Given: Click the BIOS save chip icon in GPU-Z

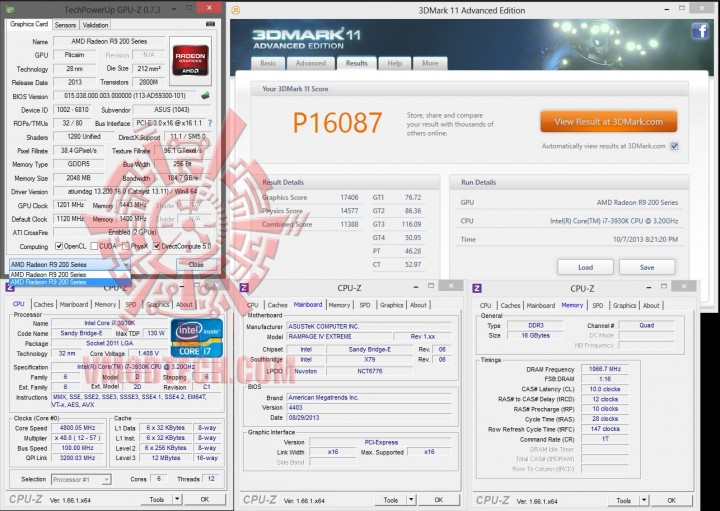Looking at the screenshot, I should click(205, 95).
